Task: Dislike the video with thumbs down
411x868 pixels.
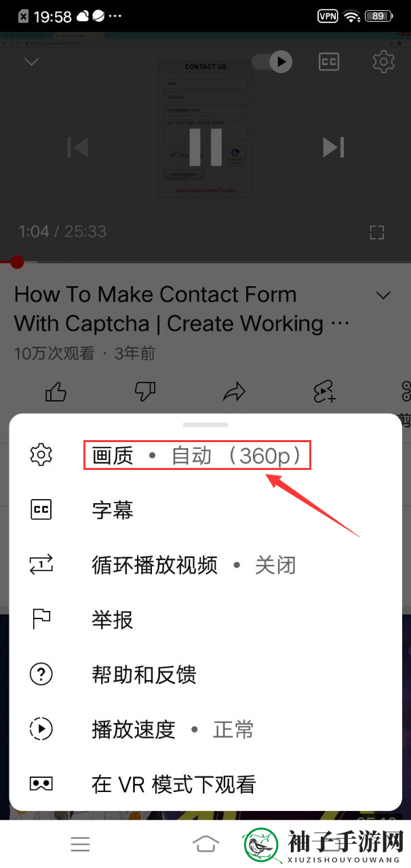Action: 145,391
